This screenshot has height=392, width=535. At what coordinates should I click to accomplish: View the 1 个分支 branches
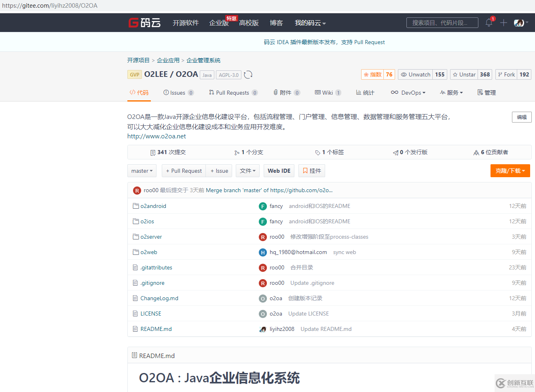pyautogui.click(x=249, y=153)
